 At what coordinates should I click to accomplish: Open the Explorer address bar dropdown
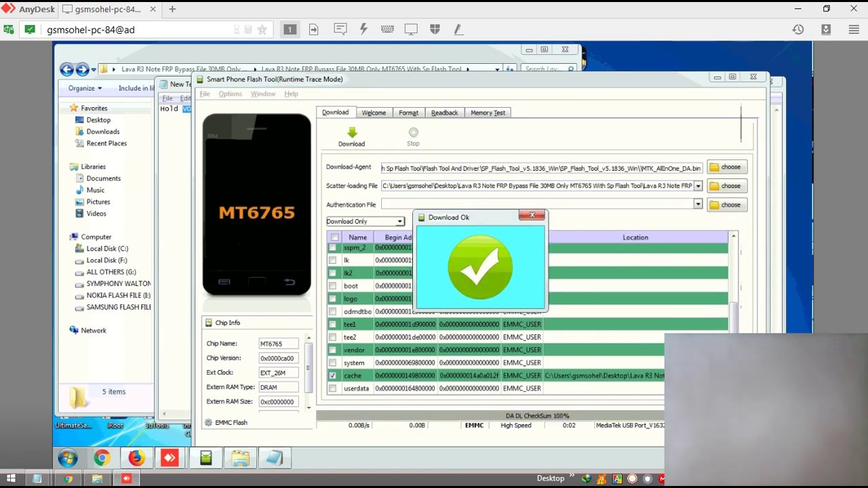click(x=497, y=69)
